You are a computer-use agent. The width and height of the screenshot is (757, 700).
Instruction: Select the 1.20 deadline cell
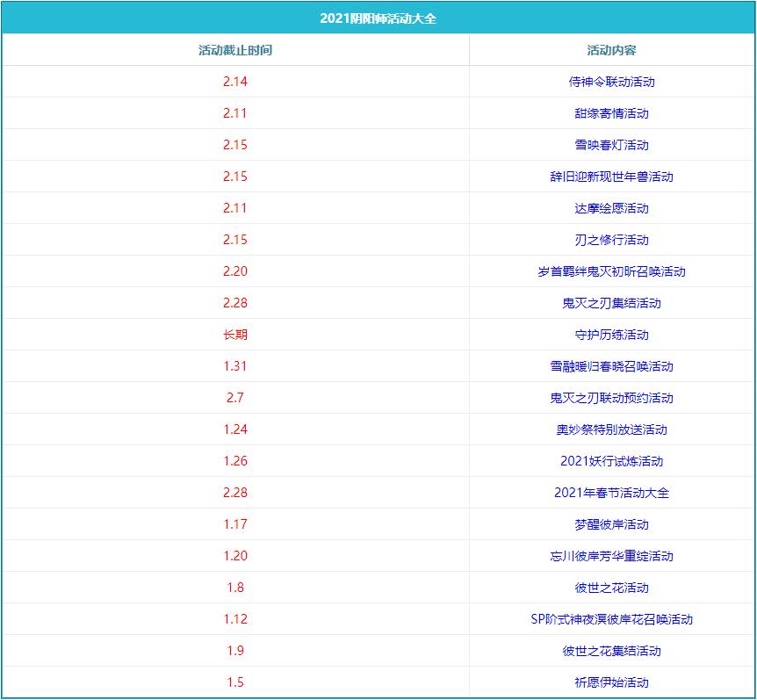pos(235,556)
